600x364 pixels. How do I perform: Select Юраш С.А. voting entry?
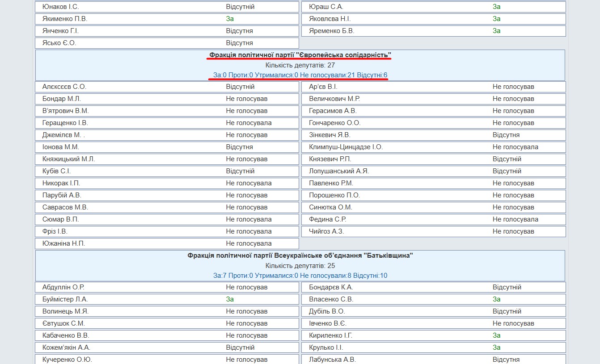point(434,7)
